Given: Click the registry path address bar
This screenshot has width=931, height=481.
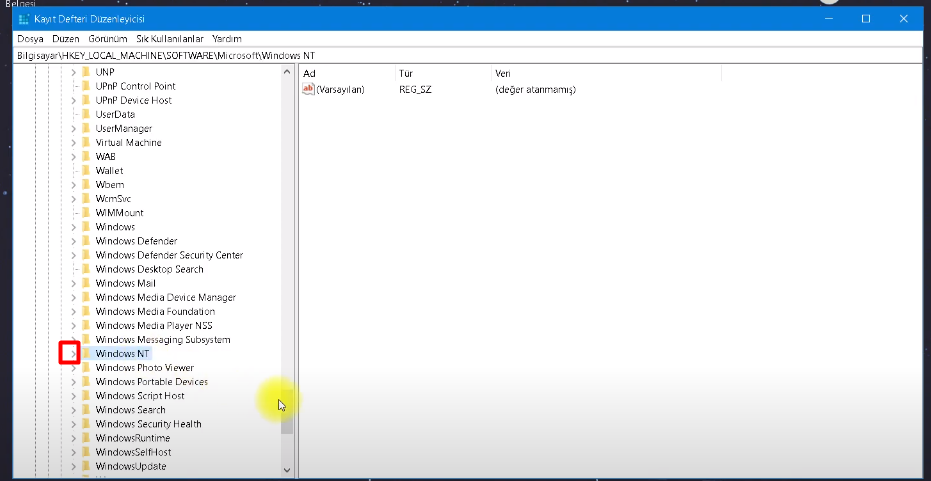Looking at the screenshot, I should click(x=469, y=56).
